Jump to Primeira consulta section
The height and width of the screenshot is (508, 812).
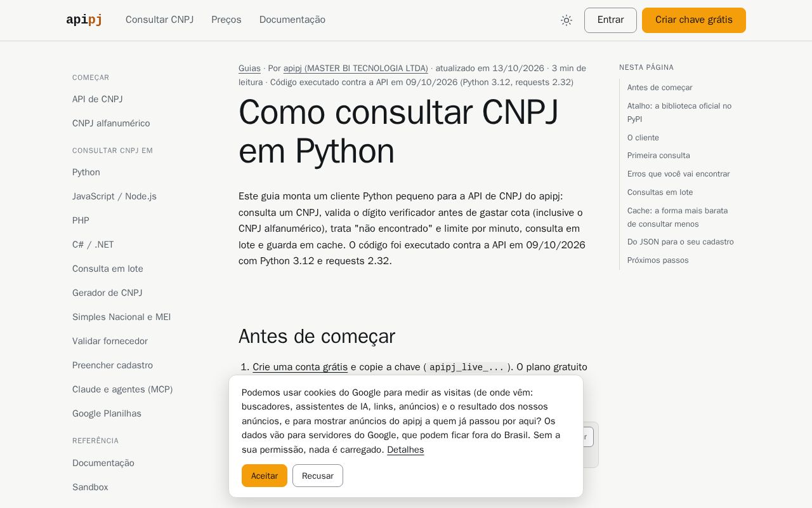tap(658, 156)
